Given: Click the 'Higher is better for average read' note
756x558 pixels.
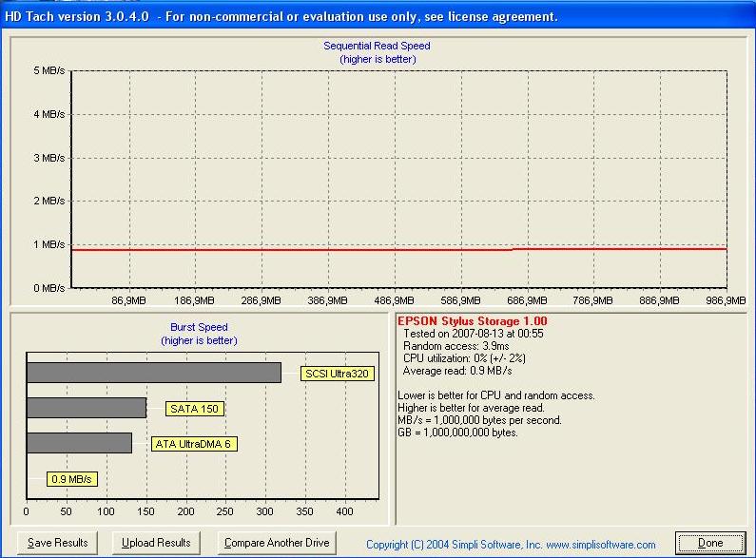Looking at the screenshot, I should [471, 408].
